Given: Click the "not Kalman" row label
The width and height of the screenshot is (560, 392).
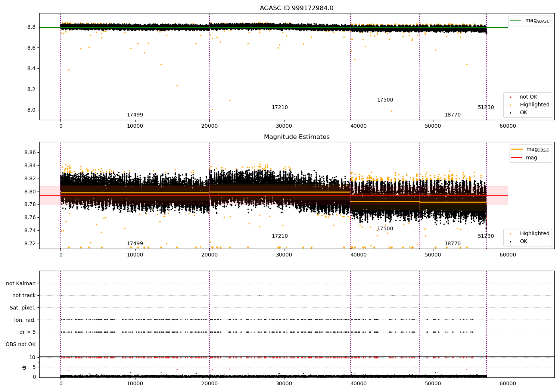Looking at the screenshot, I should [x=21, y=283].
